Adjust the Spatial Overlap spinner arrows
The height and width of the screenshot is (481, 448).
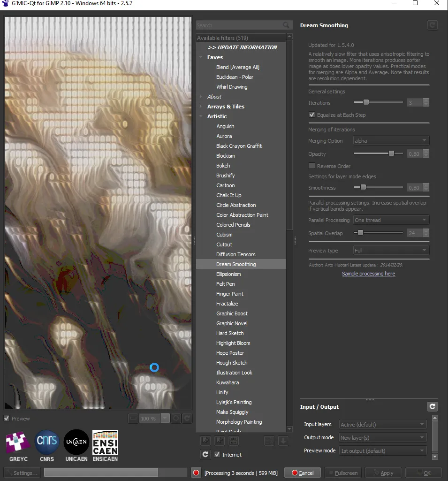click(x=426, y=233)
